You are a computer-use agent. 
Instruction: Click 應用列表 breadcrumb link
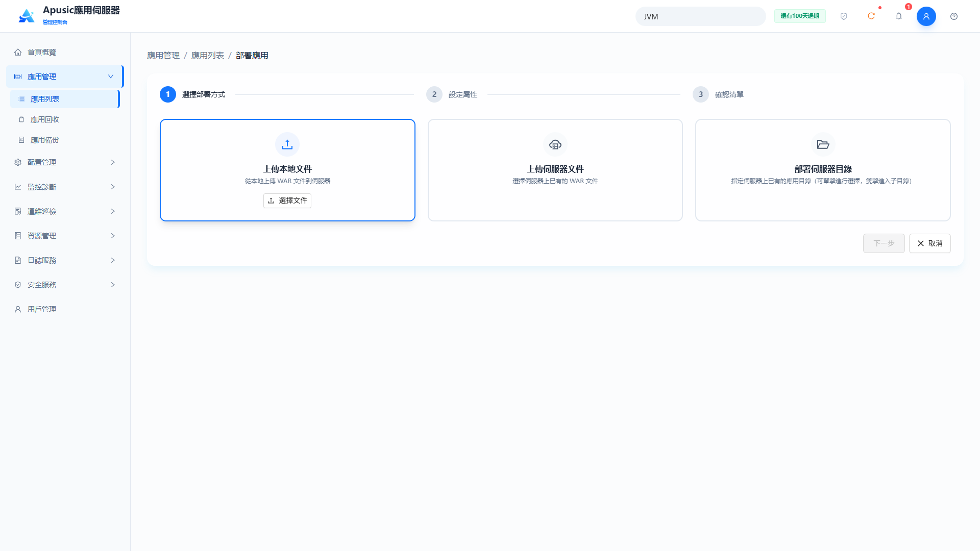(208, 55)
